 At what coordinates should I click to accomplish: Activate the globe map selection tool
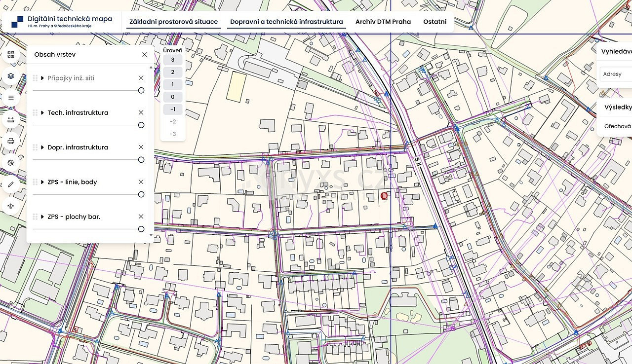[11, 163]
